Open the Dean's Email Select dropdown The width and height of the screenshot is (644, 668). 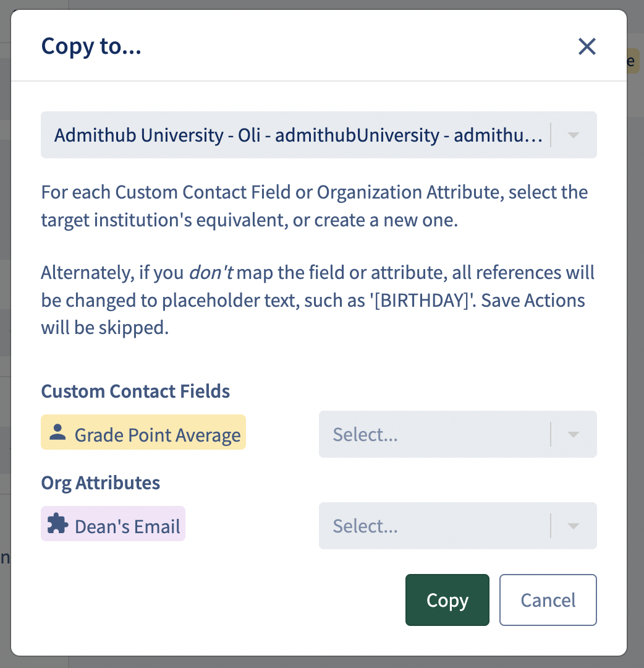[x=457, y=526]
